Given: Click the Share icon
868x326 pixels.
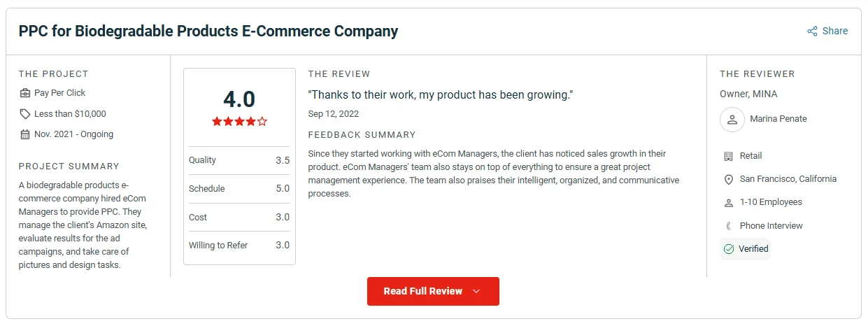Looking at the screenshot, I should click(x=812, y=31).
